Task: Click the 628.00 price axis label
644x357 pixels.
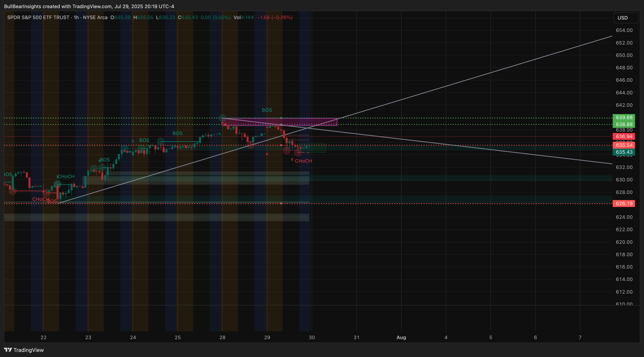Action: click(624, 192)
